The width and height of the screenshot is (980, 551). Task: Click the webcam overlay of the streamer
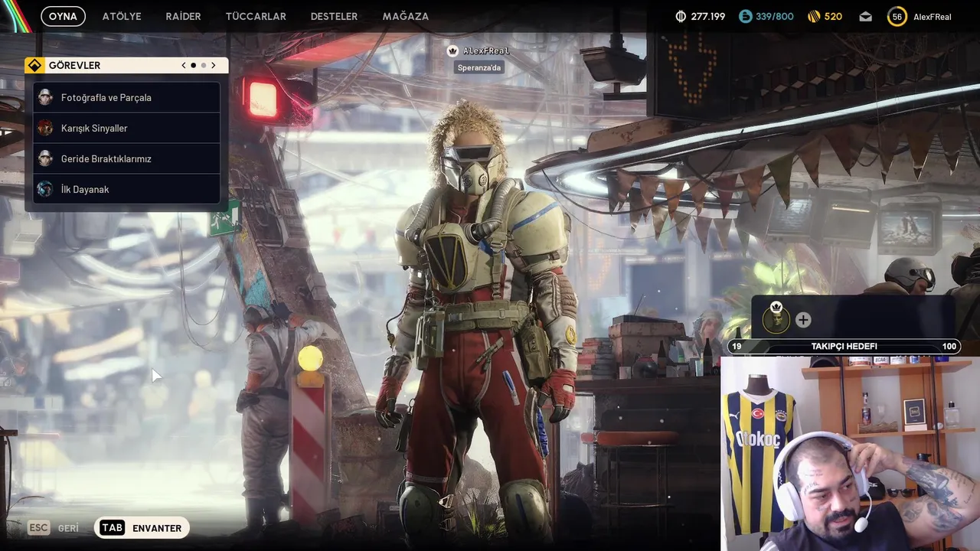850,454
